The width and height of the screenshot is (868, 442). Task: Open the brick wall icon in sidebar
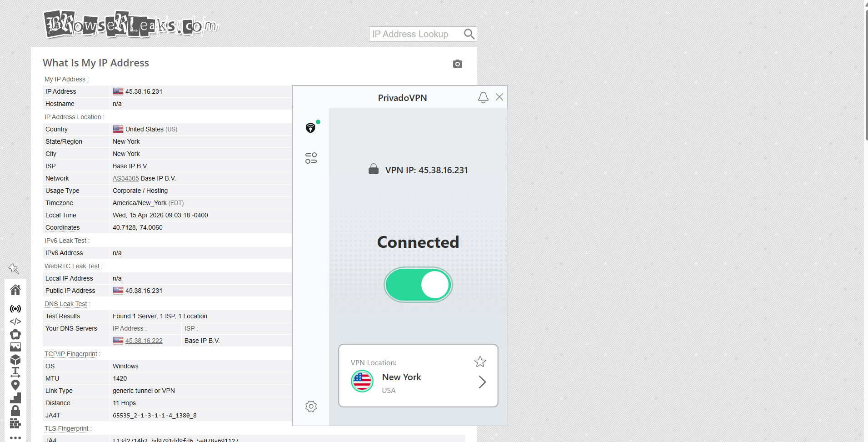click(15, 423)
